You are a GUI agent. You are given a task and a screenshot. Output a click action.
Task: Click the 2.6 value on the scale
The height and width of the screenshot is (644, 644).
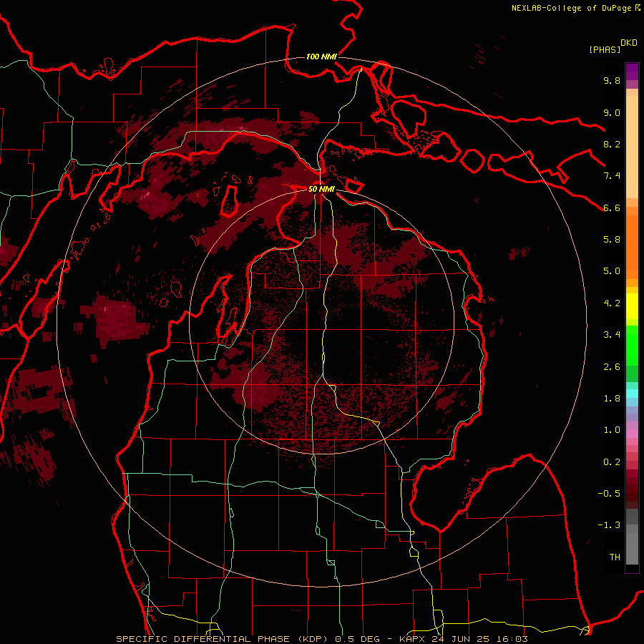pos(612,367)
